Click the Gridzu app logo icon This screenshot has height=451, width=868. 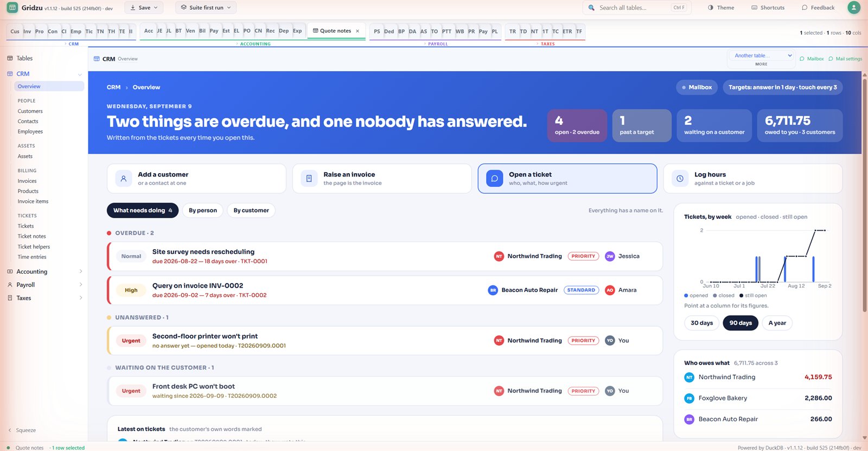[12, 8]
